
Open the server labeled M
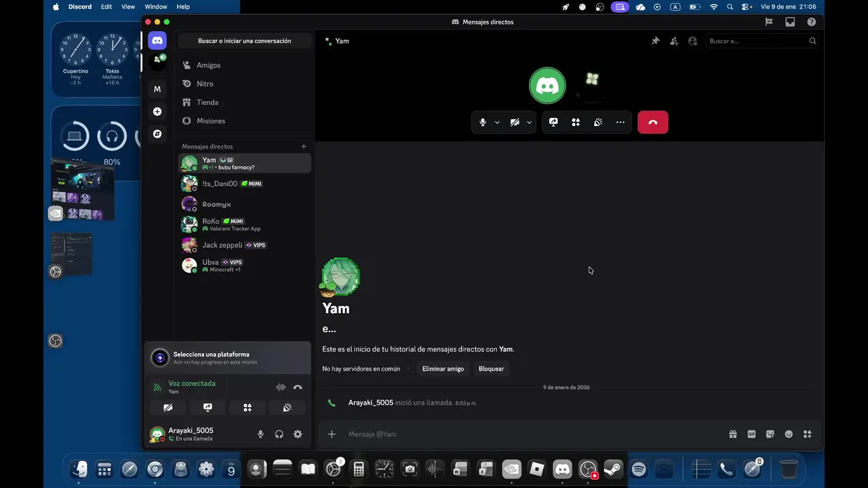click(x=157, y=89)
